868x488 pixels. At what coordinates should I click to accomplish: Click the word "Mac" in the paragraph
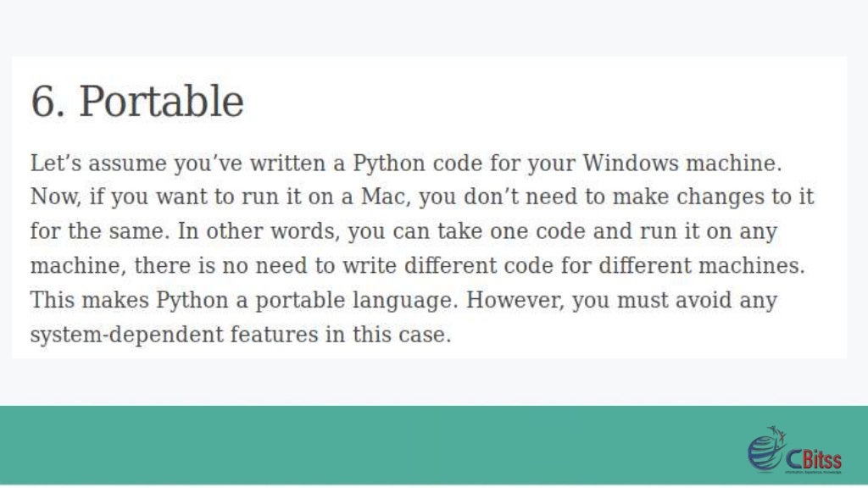pos(386,197)
